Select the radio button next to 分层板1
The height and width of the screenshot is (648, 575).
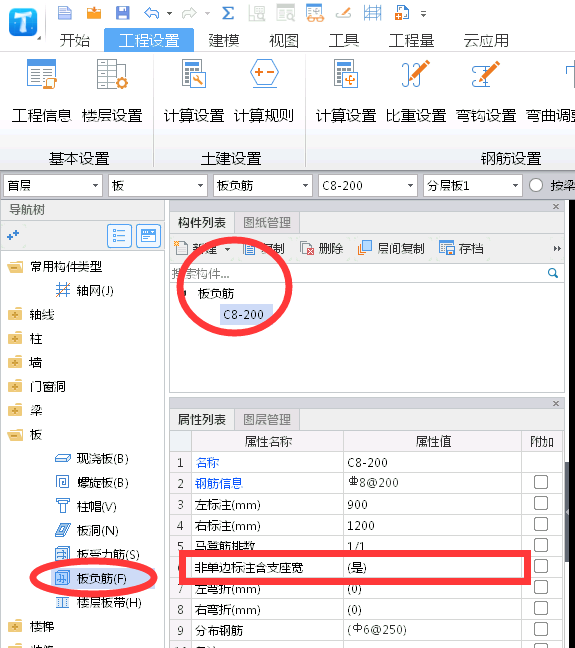[x=536, y=185]
